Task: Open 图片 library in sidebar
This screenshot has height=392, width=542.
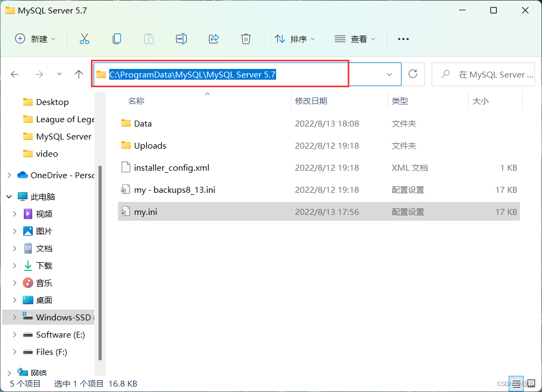Action: coord(38,231)
